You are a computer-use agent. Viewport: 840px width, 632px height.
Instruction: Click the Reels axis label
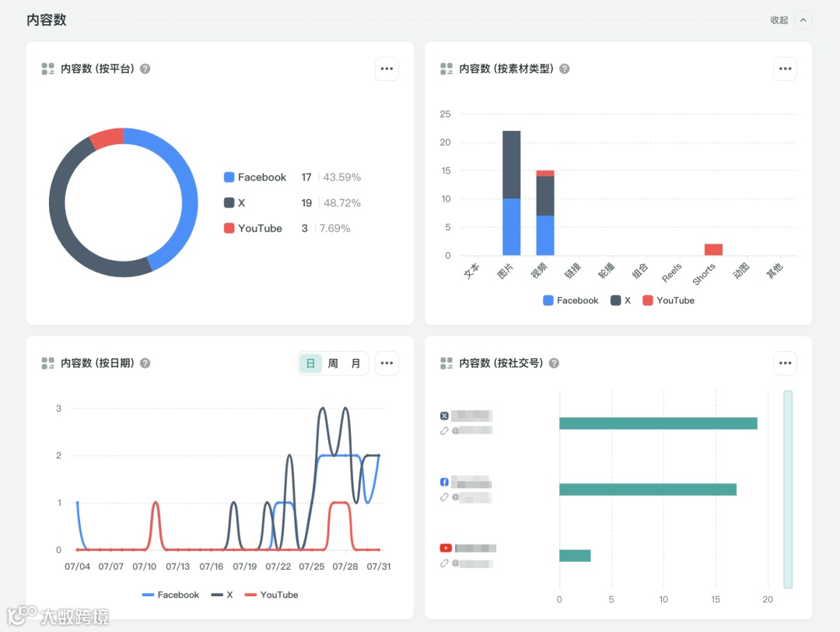pyautogui.click(x=672, y=273)
